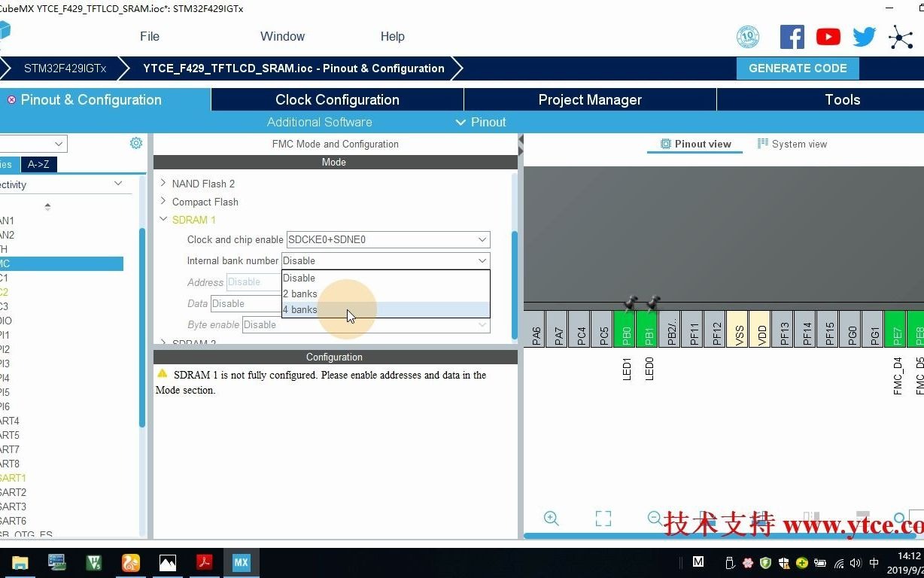Expand the NAND Flash 2 section
This screenshot has width=924, height=578.
(163, 183)
